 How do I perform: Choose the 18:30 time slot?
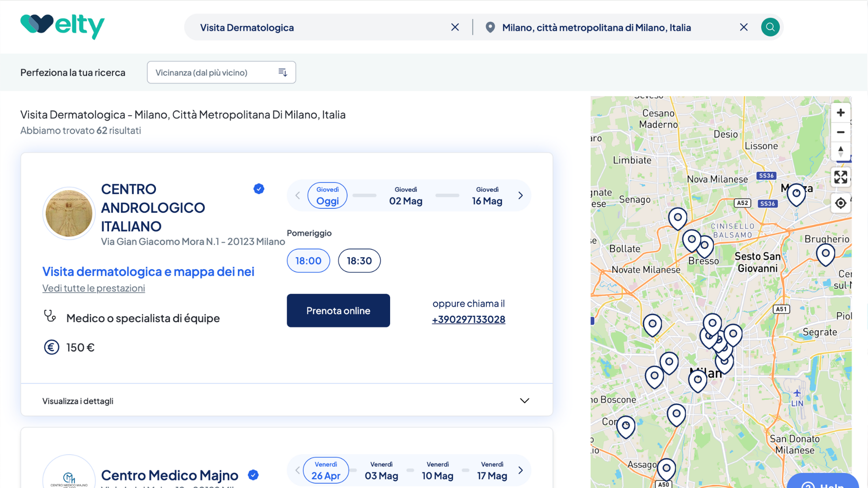(359, 261)
